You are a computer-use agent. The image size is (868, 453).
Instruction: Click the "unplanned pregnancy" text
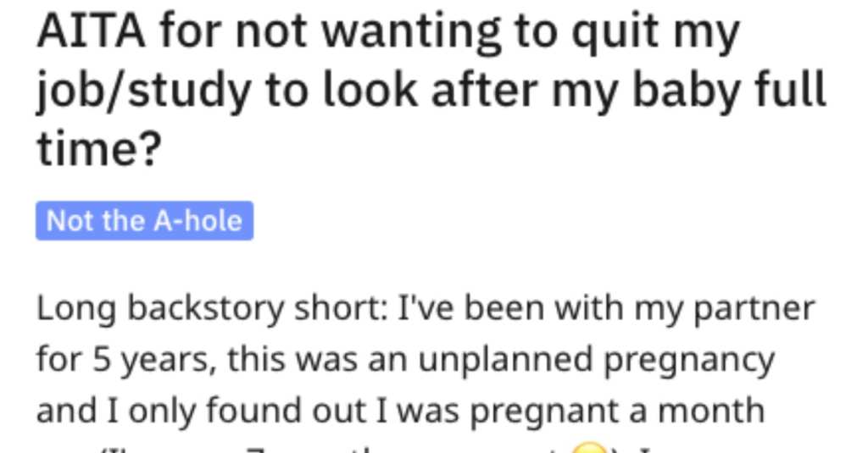576,360
